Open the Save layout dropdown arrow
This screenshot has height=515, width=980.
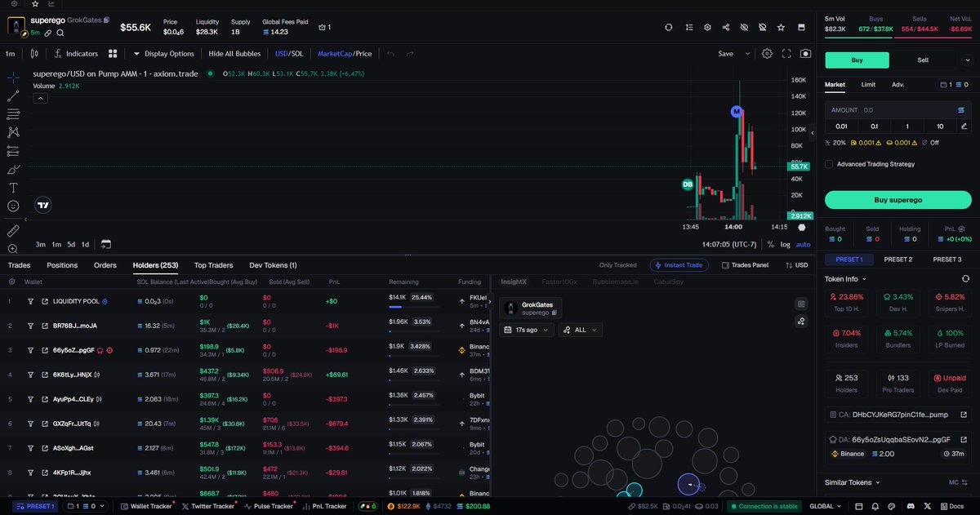(x=747, y=54)
